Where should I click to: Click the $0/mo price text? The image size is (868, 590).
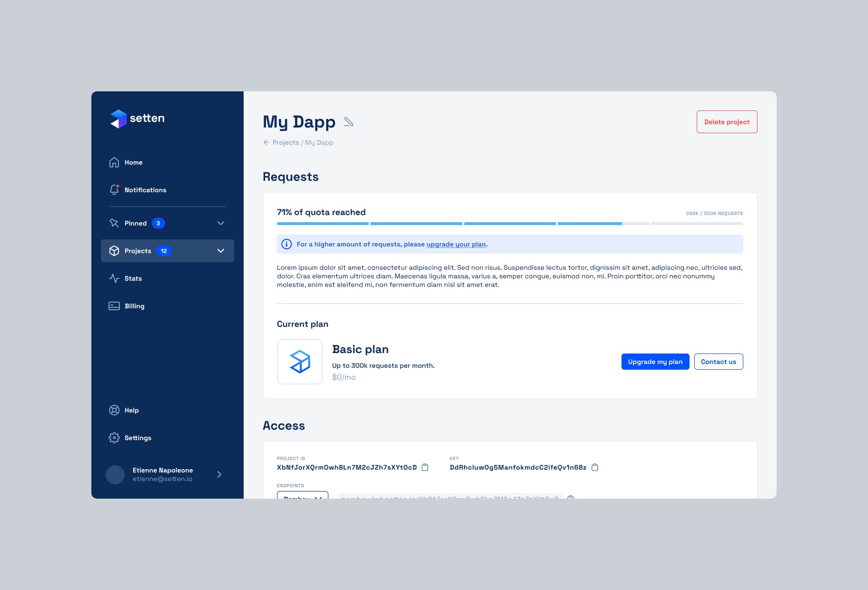click(344, 377)
